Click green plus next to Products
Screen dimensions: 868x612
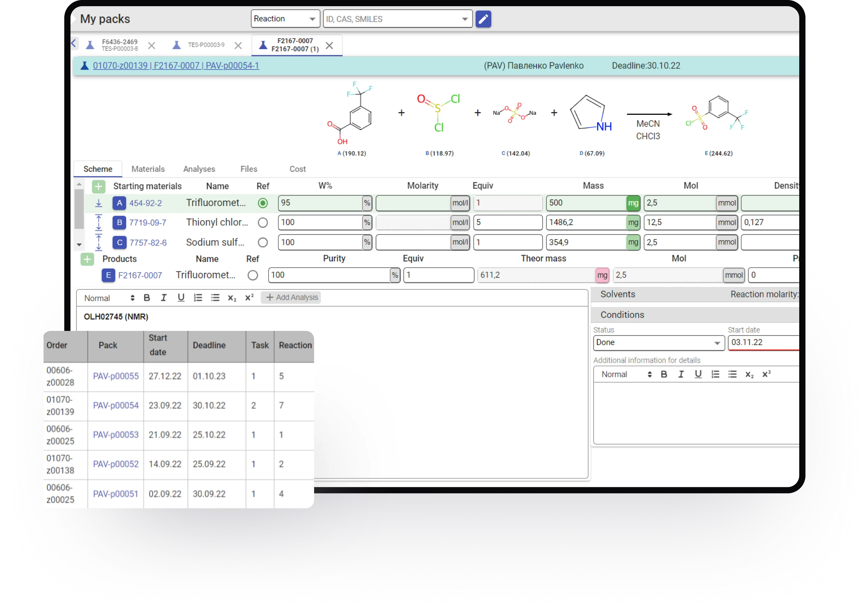pos(87,259)
